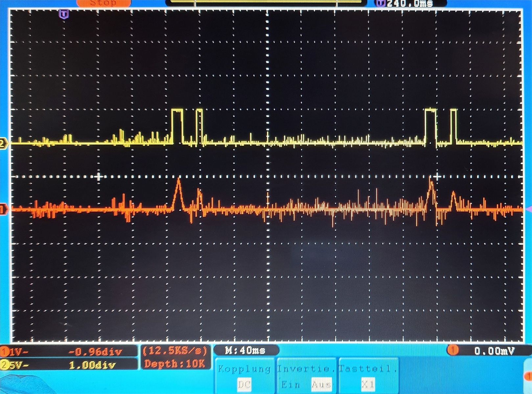This screenshot has height=394, width=532.
Task: Click trigger source channel 1 icon near 0.00mV
Action: point(453,350)
